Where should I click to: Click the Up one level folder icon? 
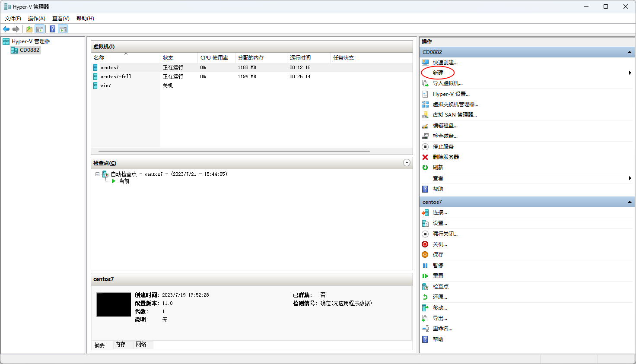[x=29, y=29]
